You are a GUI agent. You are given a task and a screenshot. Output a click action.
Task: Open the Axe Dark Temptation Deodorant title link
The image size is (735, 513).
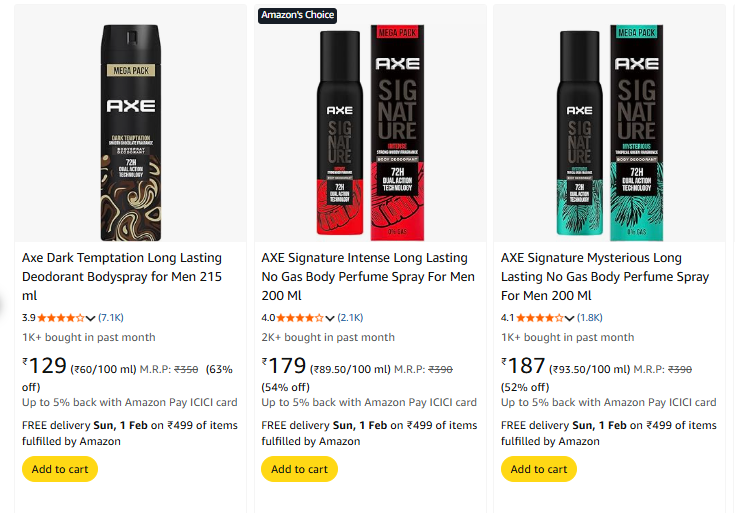[x=122, y=277]
